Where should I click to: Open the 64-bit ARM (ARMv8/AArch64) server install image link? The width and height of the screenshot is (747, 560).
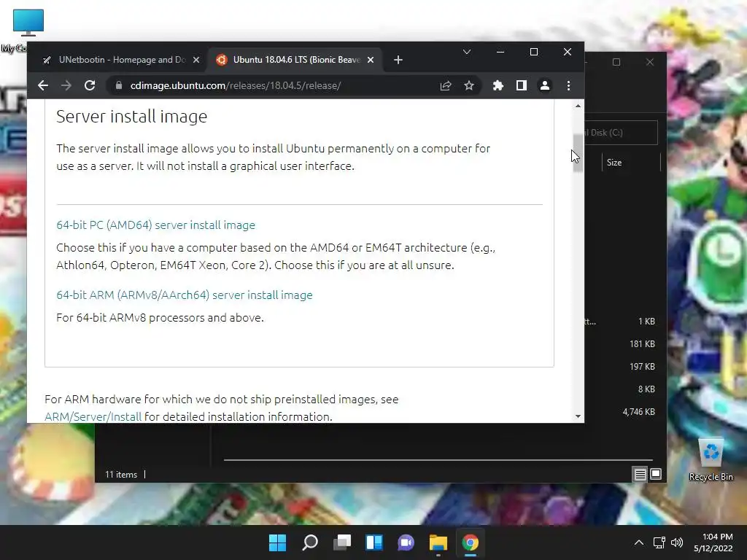pyautogui.click(x=185, y=295)
